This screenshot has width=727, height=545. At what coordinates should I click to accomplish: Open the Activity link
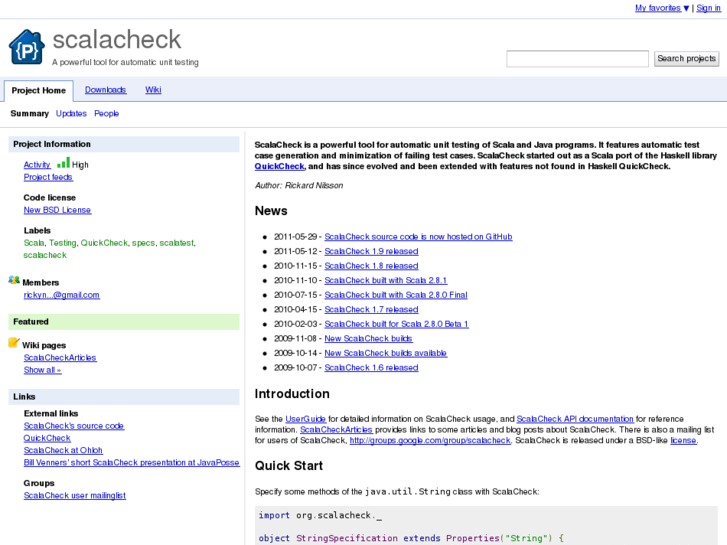[x=37, y=165]
